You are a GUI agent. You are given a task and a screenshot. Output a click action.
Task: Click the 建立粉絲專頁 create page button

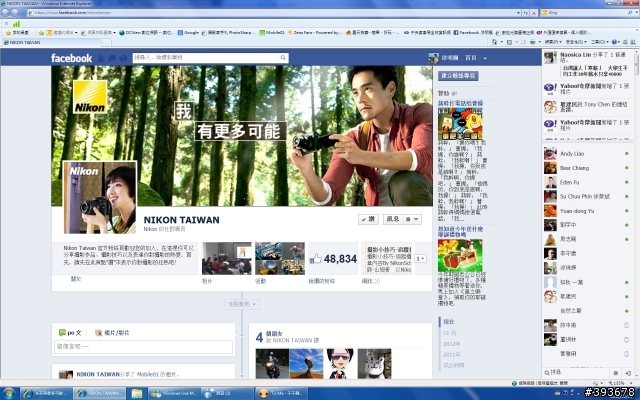coord(458,76)
